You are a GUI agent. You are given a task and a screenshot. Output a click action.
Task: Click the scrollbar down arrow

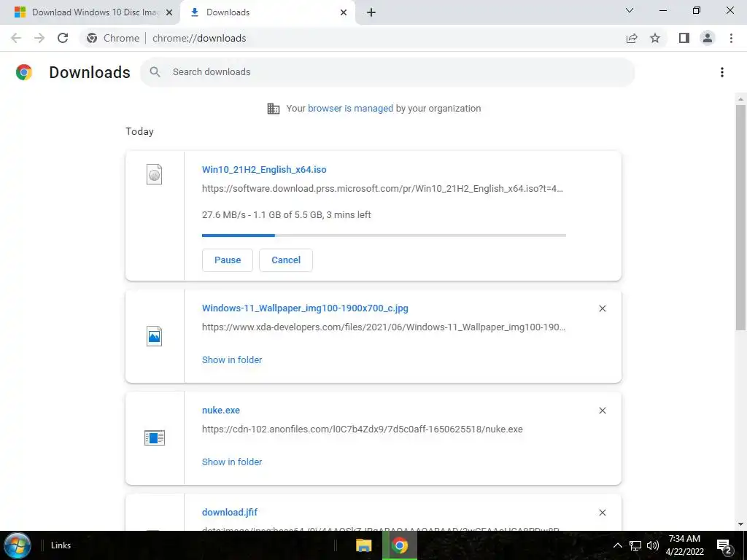pos(740,524)
